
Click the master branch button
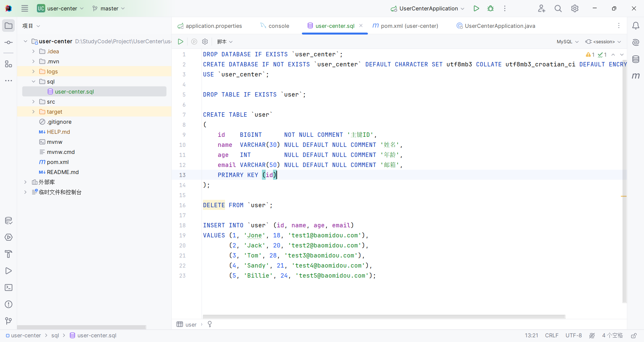109,8
